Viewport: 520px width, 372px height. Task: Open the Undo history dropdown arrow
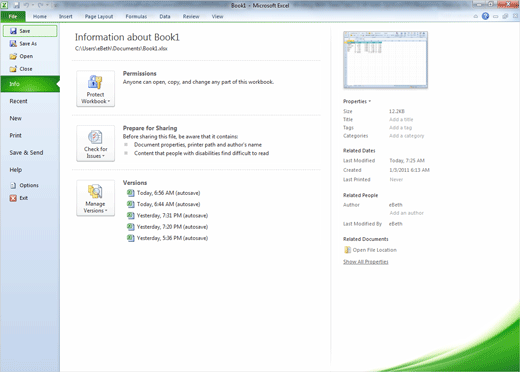[33, 5]
